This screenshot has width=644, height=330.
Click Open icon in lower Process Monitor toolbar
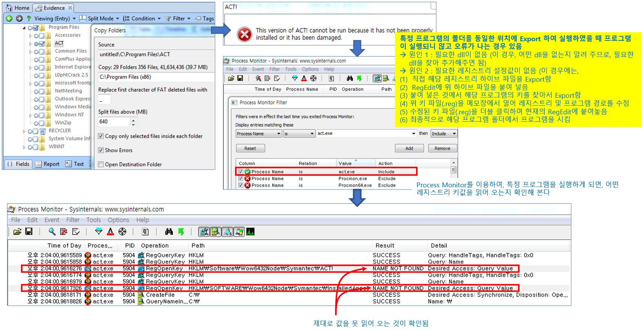point(17,232)
